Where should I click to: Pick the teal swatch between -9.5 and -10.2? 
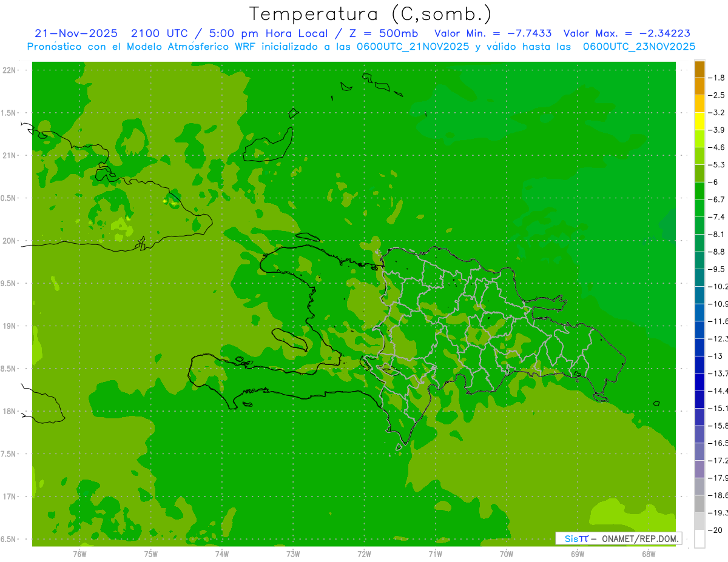tap(699, 277)
